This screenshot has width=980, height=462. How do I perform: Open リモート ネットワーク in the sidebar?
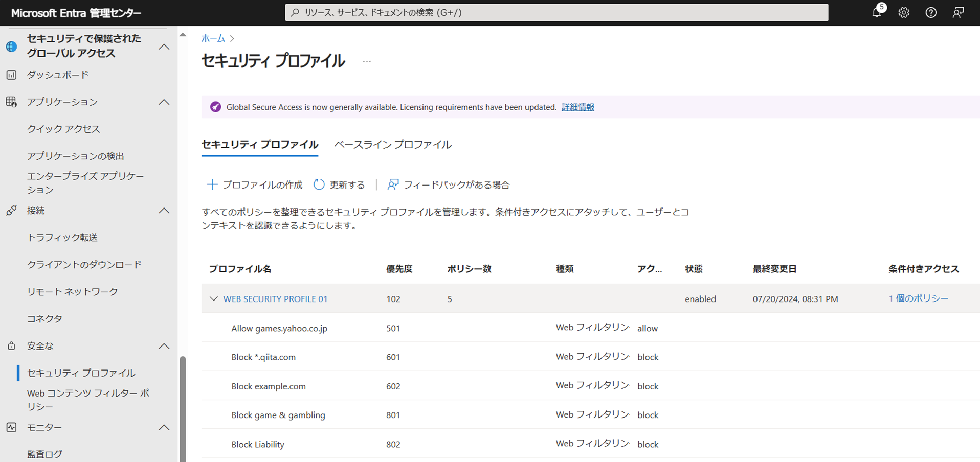(x=73, y=291)
